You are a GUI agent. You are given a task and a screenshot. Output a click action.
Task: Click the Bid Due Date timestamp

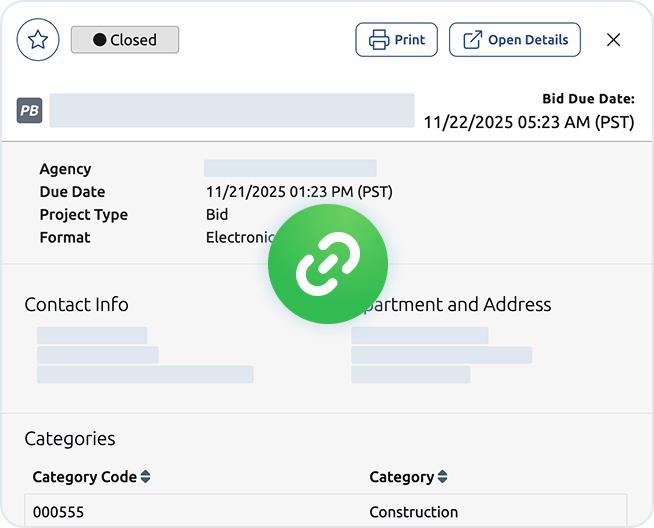pyautogui.click(x=529, y=122)
